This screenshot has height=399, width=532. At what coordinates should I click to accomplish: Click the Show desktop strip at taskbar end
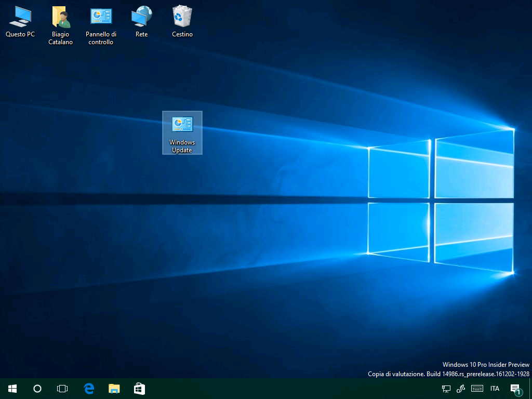[530, 389]
